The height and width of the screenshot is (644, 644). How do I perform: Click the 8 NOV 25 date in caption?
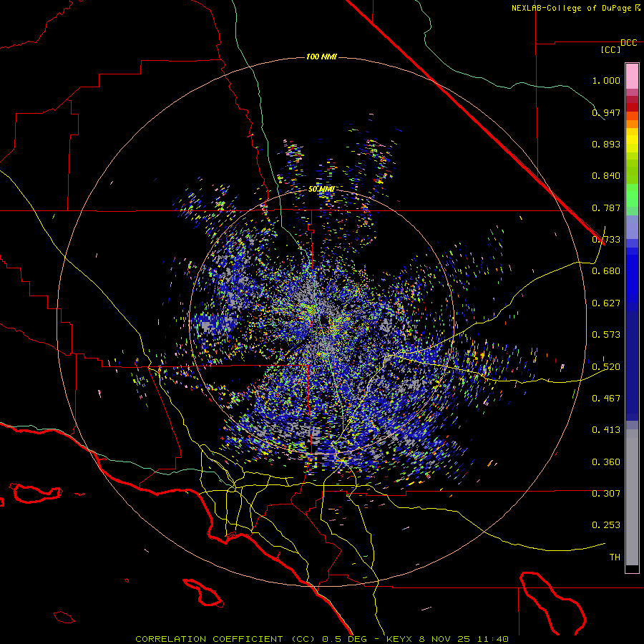447,639
